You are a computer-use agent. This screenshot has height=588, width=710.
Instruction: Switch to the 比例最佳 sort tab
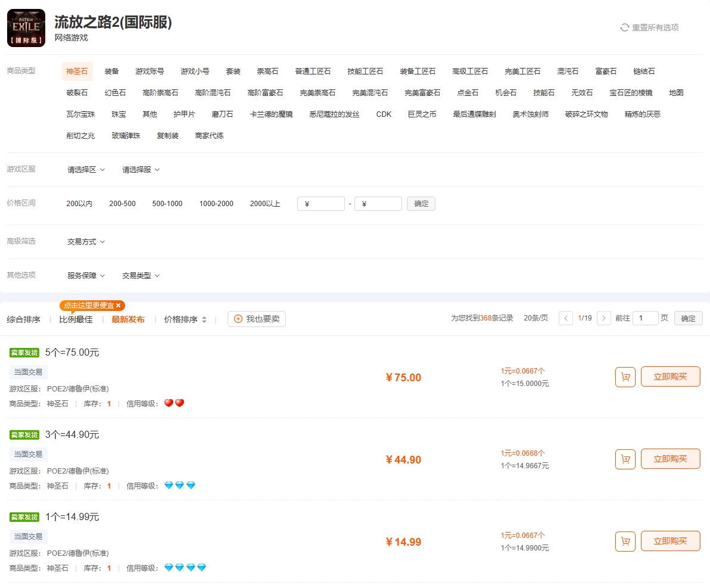click(76, 318)
